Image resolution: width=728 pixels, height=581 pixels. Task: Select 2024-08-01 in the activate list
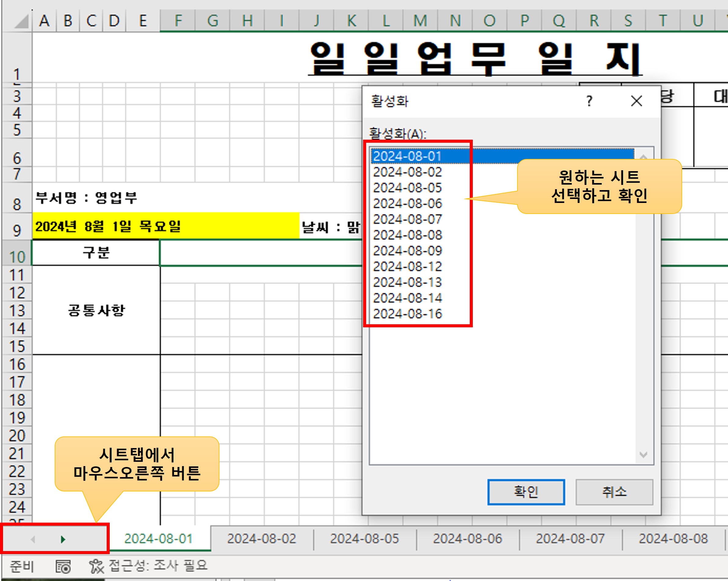pyautogui.click(x=502, y=156)
